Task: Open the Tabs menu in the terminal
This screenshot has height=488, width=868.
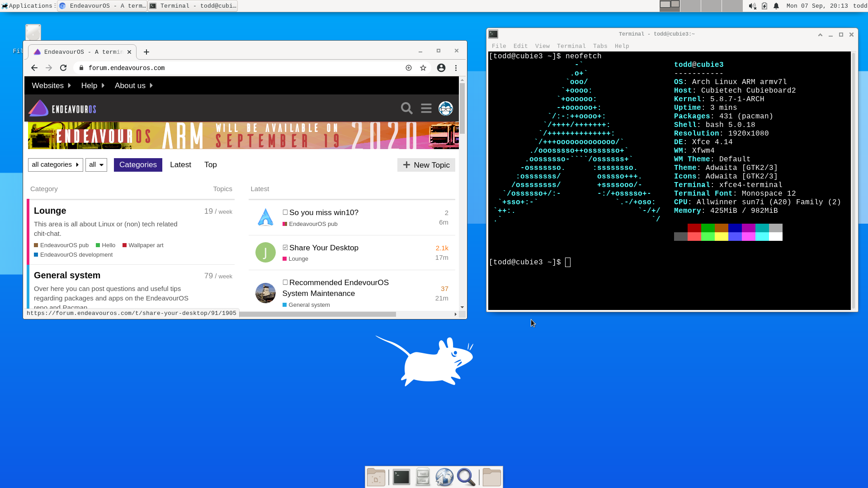Action: (600, 46)
